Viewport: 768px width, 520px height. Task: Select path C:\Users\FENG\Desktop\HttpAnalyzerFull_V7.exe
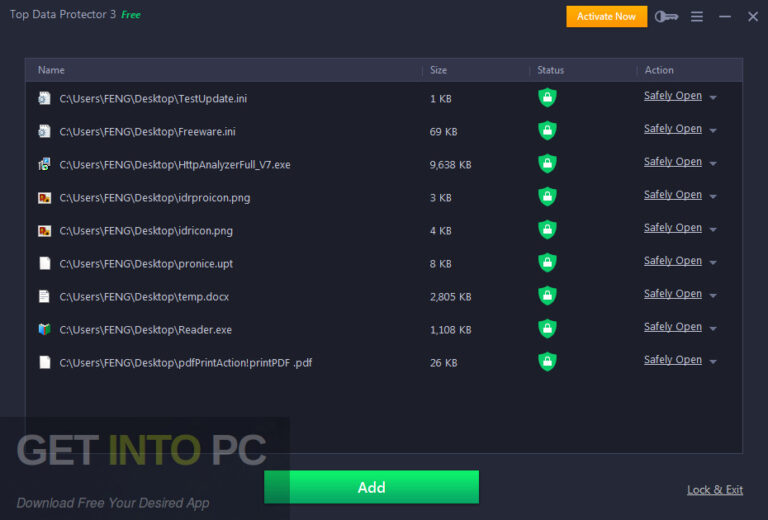[x=175, y=165]
